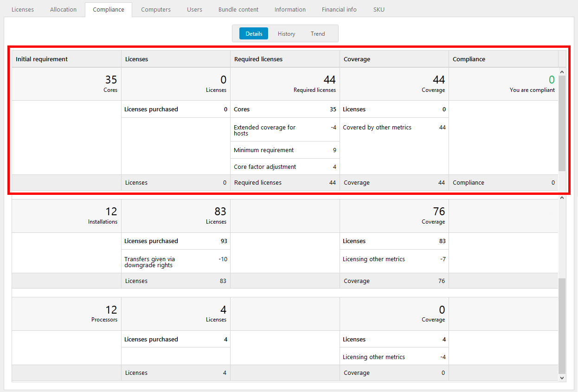
Task: Select 'Licensing other metrics' row showing -4
Action: point(394,357)
